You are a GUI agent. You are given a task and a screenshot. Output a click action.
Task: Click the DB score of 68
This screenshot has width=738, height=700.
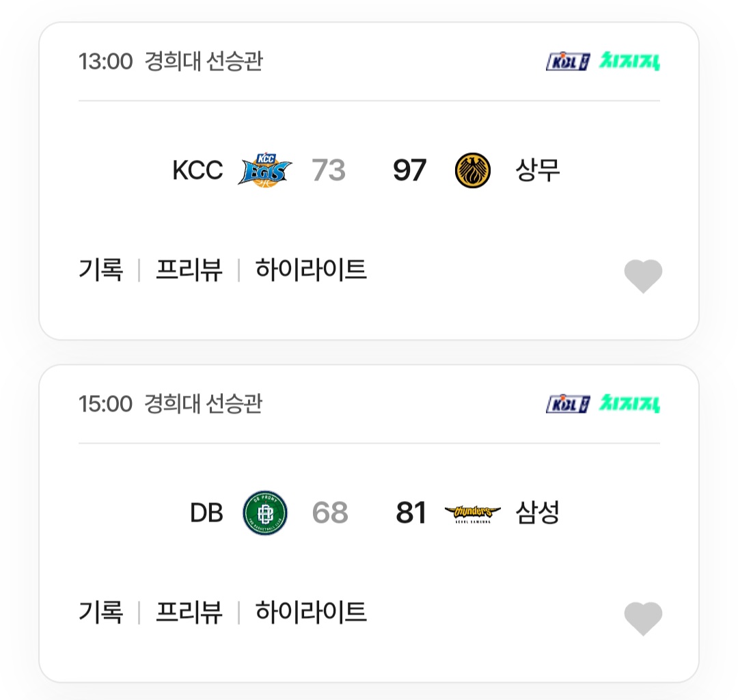pos(330,513)
